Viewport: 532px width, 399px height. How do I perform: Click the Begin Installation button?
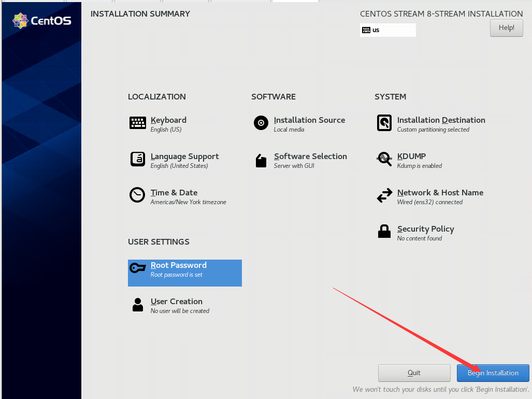click(x=493, y=373)
